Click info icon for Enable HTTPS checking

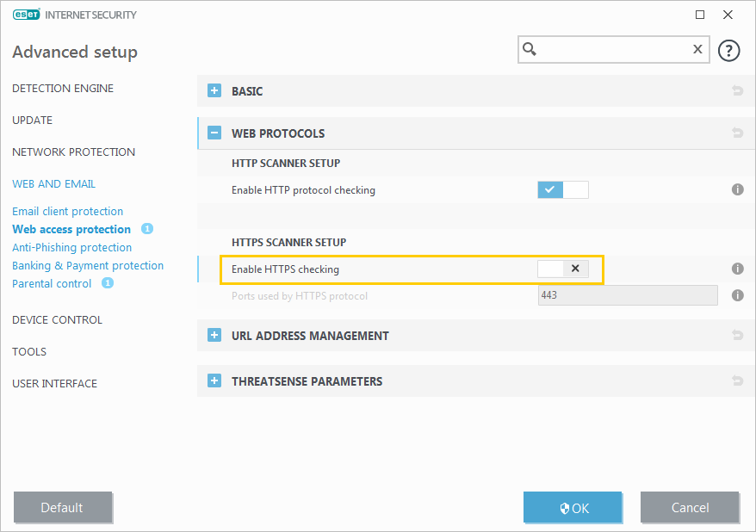point(737,269)
